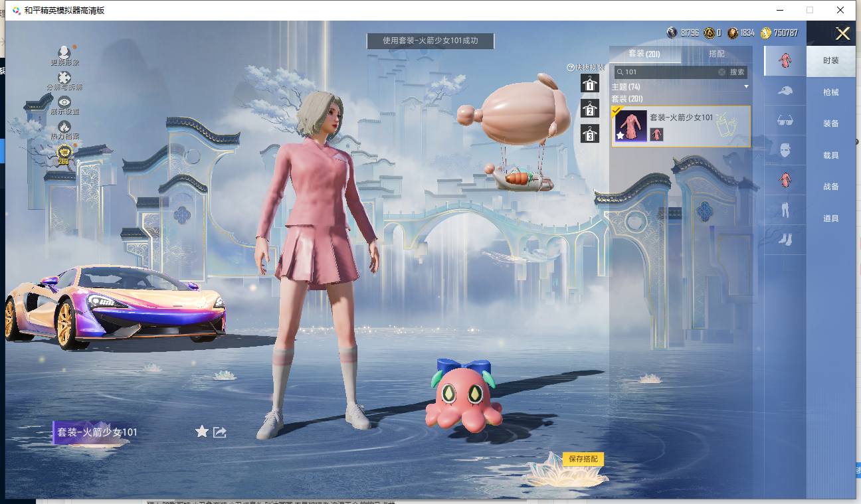Click the gold coin icon beside 750787

pyautogui.click(x=766, y=33)
